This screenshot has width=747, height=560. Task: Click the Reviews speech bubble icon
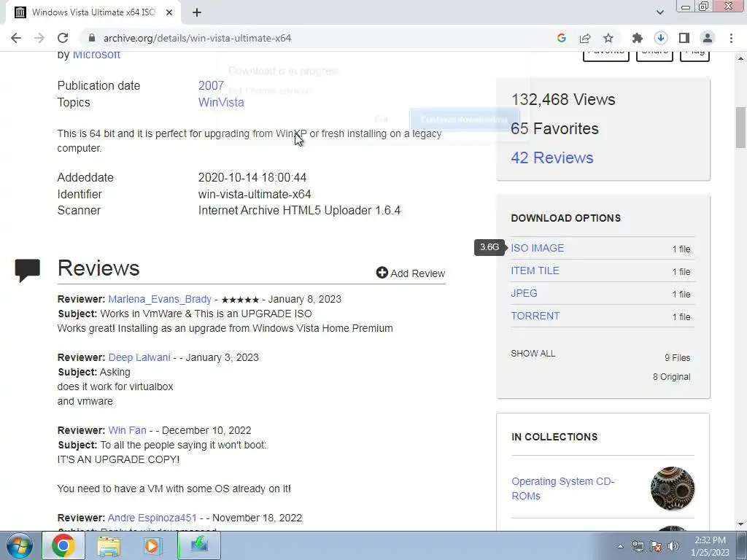pos(28,270)
